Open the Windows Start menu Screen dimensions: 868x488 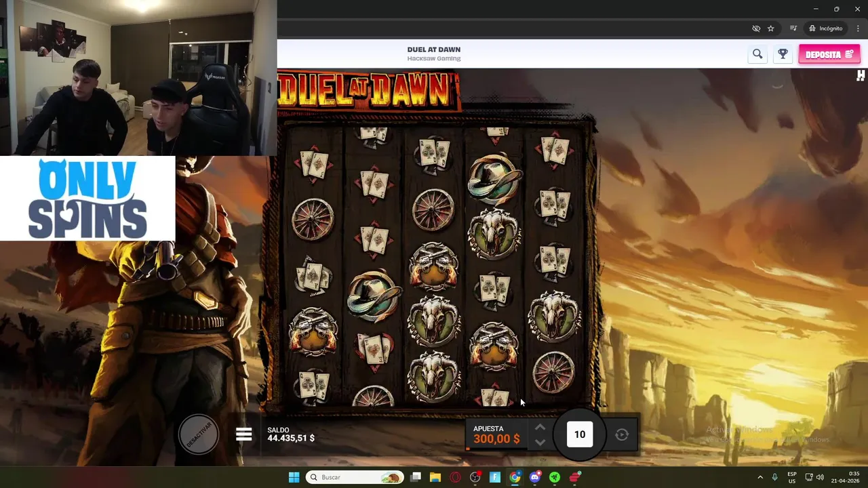pyautogui.click(x=294, y=477)
